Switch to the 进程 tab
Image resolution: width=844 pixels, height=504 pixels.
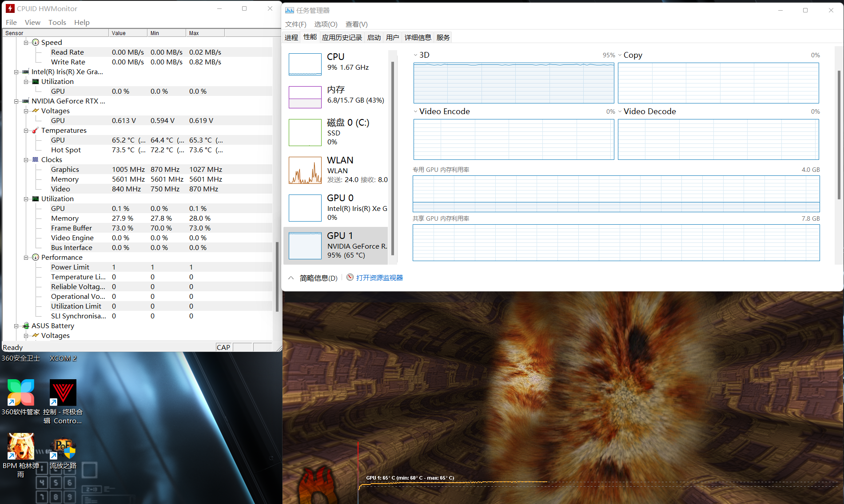(x=291, y=37)
